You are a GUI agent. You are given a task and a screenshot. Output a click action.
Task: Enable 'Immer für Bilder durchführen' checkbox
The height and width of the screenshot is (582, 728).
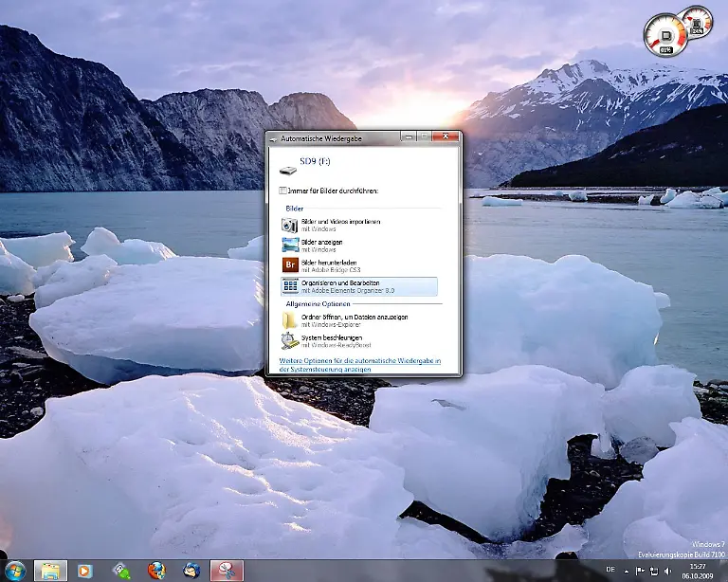[283, 191]
